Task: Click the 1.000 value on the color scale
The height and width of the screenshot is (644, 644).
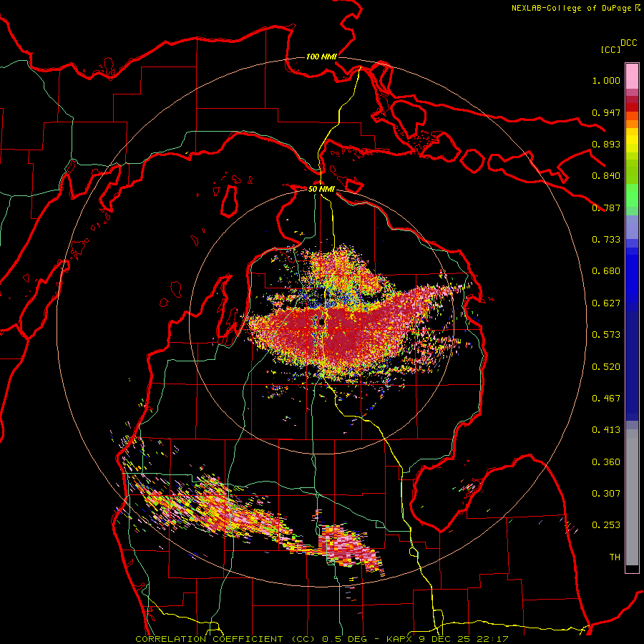Action: (606, 80)
